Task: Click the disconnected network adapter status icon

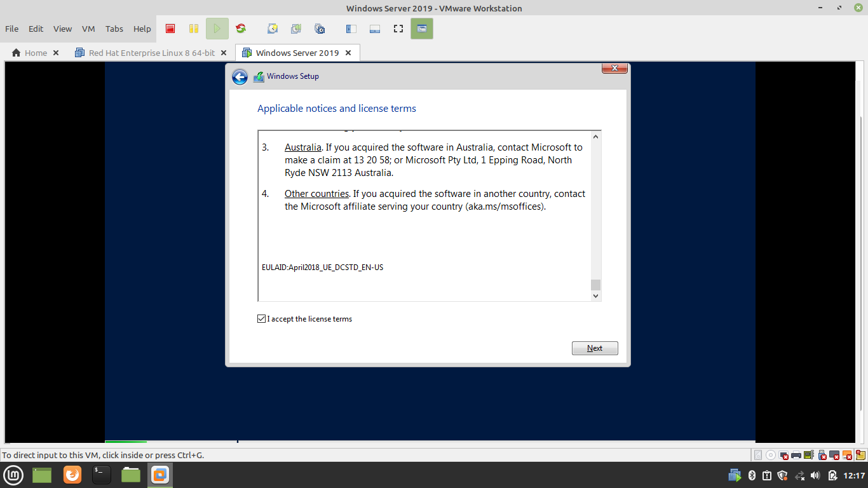Action: [783, 455]
